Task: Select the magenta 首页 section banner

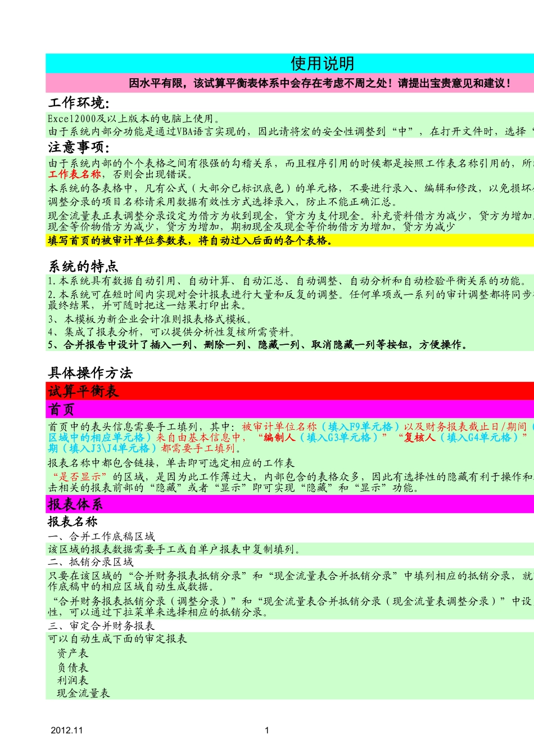Action: [61, 409]
